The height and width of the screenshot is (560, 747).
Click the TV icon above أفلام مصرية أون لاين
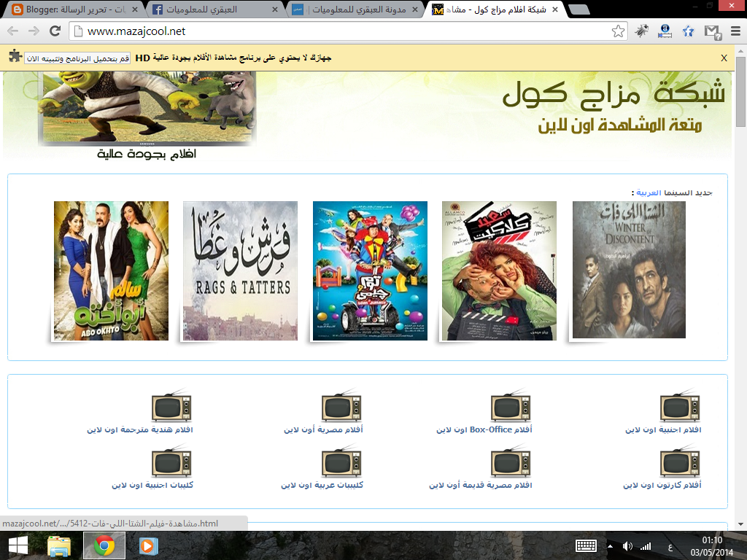[x=341, y=405]
